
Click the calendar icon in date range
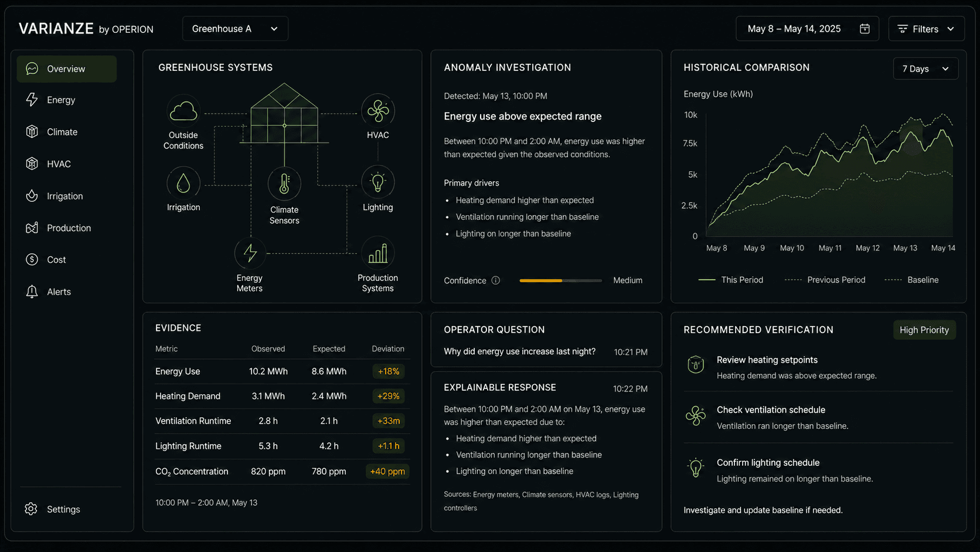(x=865, y=29)
